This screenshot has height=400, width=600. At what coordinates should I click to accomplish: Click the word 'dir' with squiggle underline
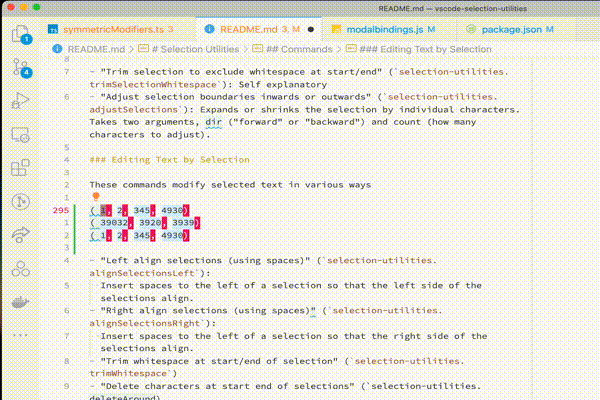pos(214,122)
